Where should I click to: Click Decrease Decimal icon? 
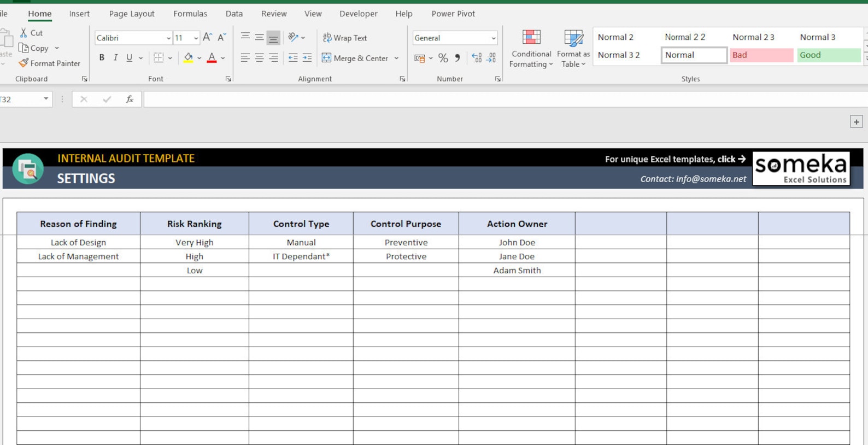coord(491,57)
